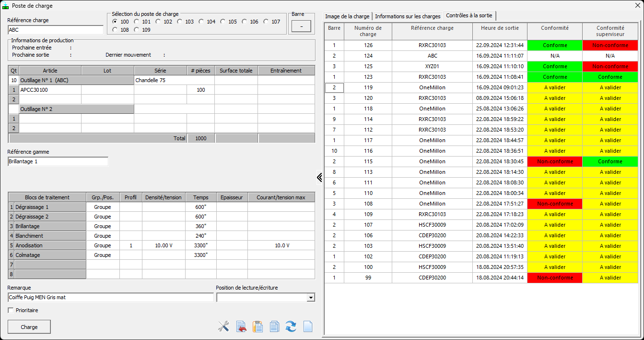Click the document with red undo arrow icon
644x340 pixels.
point(241,327)
